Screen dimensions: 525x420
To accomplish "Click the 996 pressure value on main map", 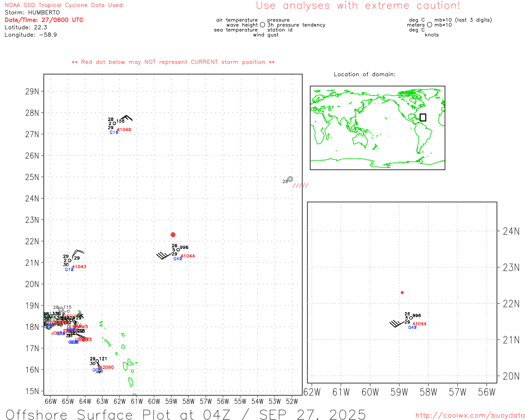I will point(184,247).
